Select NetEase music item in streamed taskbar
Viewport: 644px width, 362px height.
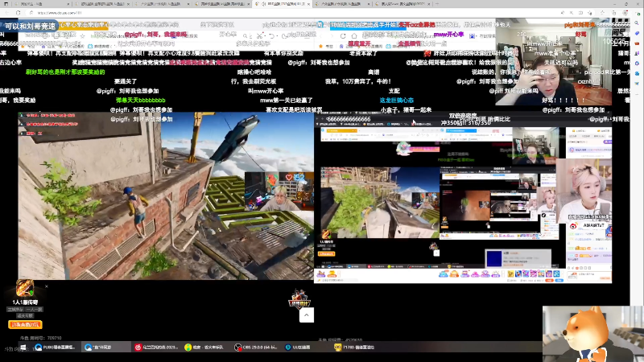156,348
